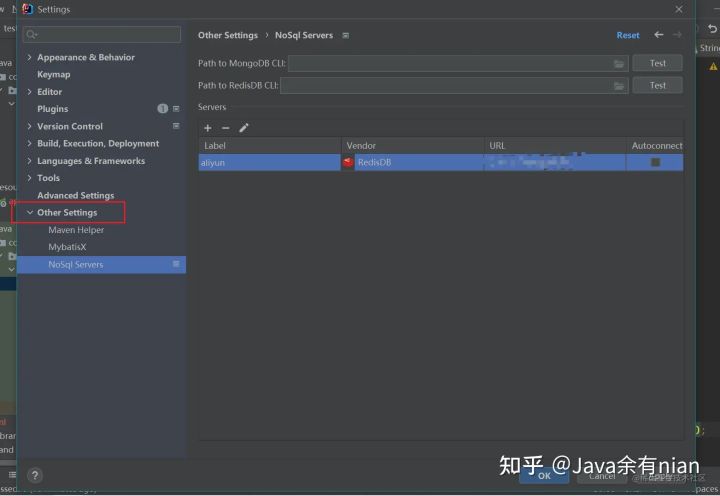Browse for MongoDB CLI path folder icon
This screenshot has width=720, height=496.
tap(619, 64)
